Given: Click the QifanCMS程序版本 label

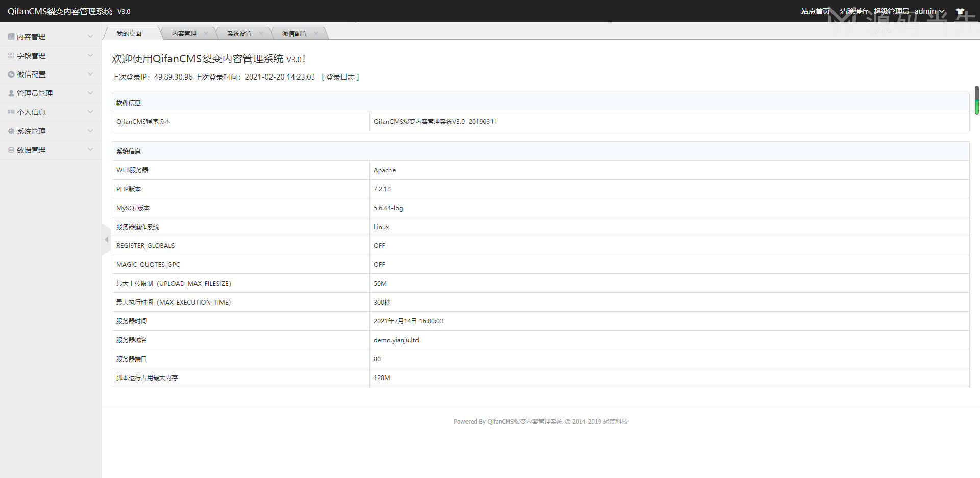Looking at the screenshot, I should 143,122.
